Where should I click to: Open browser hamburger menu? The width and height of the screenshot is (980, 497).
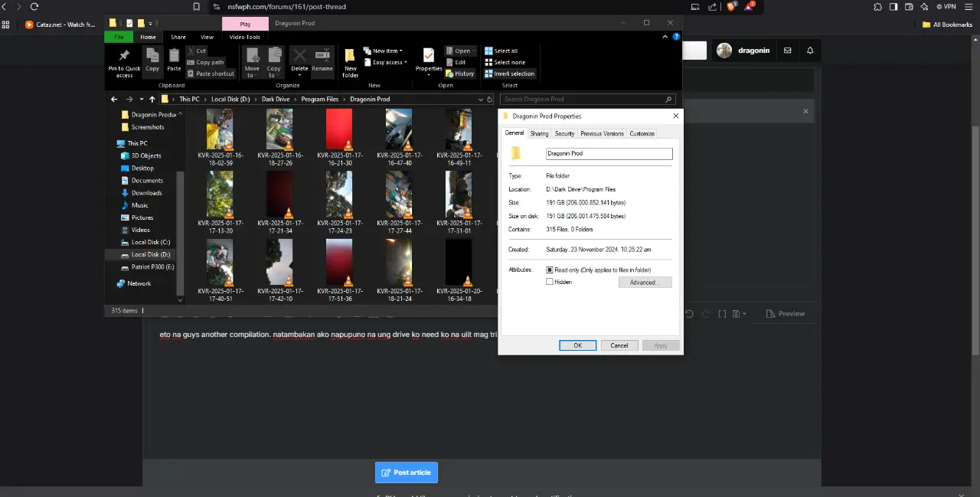[x=969, y=6]
